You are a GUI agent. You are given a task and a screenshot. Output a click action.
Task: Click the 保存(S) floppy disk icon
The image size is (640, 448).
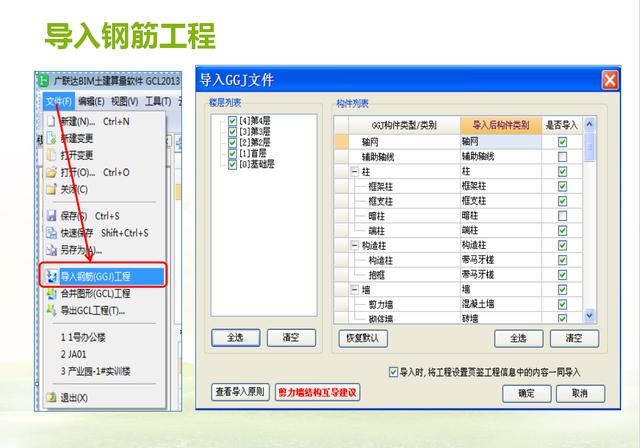point(51,216)
